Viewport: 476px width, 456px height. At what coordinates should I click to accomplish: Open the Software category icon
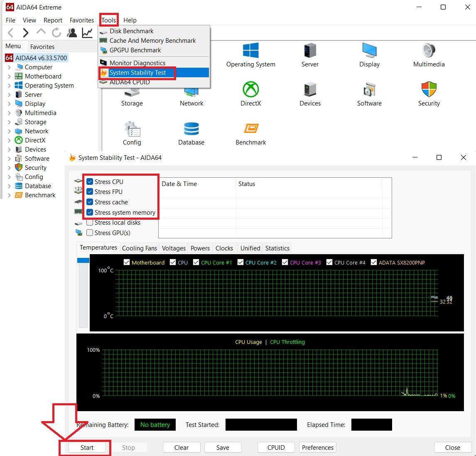click(x=369, y=89)
